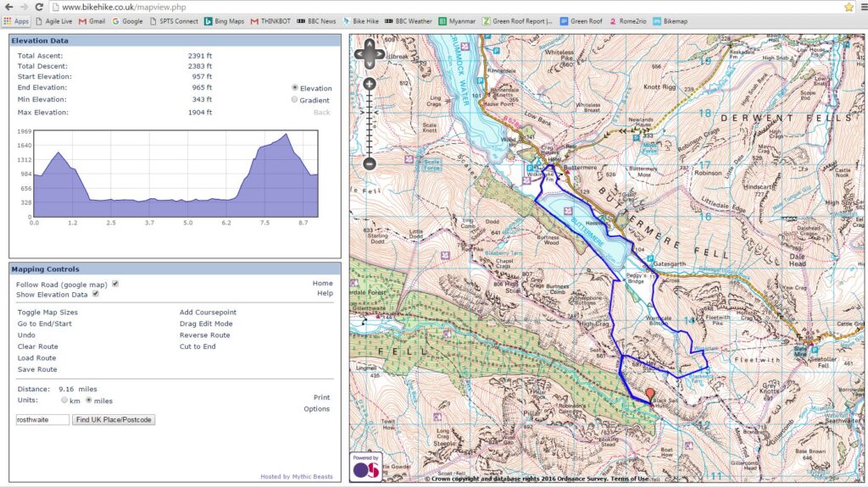Viewport: 868px width, 487px height.
Task: Click the Save Route link
Action: click(x=37, y=369)
